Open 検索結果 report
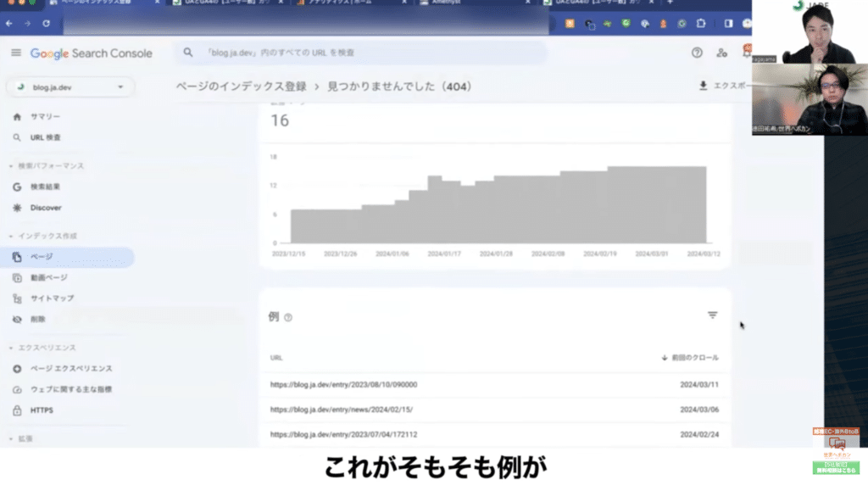Image resolution: width=868 pixels, height=485 pixels. click(46, 187)
